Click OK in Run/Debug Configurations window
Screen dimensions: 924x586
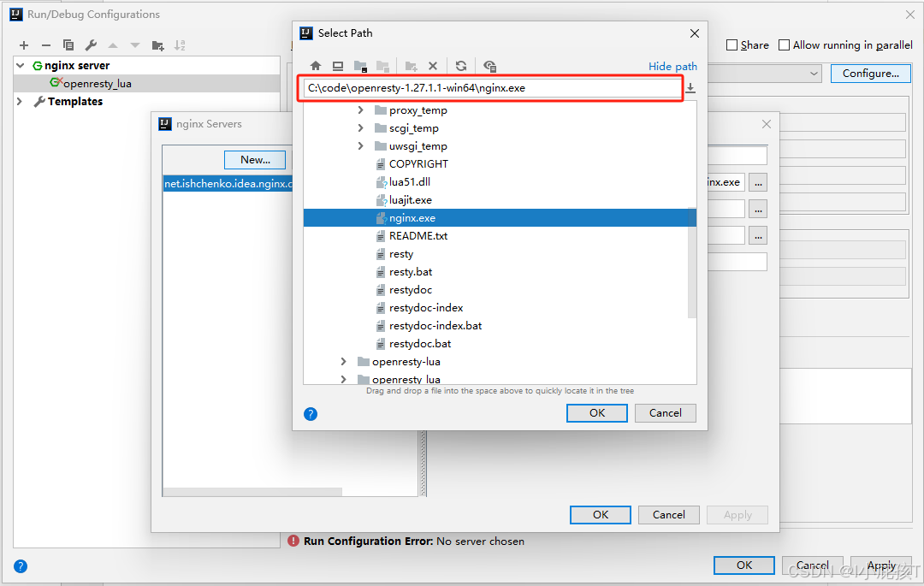pyautogui.click(x=744, y=565)
